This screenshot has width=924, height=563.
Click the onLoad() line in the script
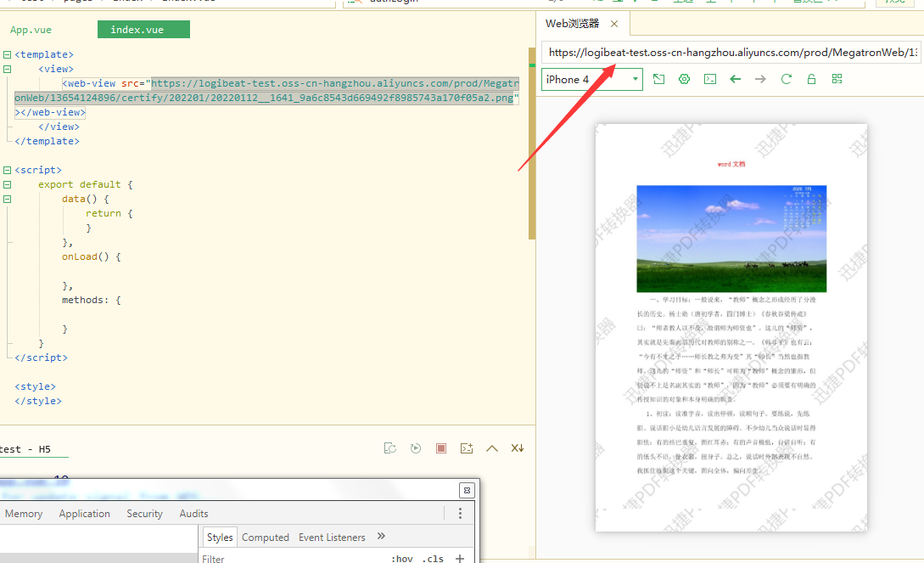pos(92,257)
